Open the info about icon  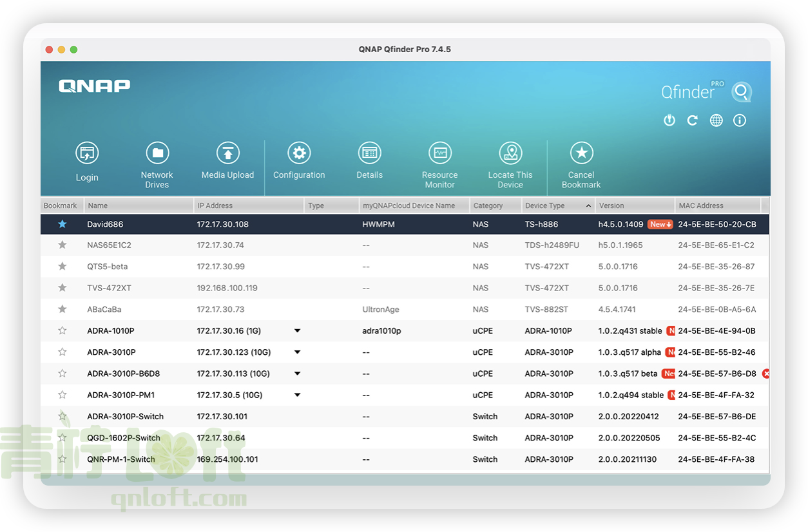(x=740, y=120)
